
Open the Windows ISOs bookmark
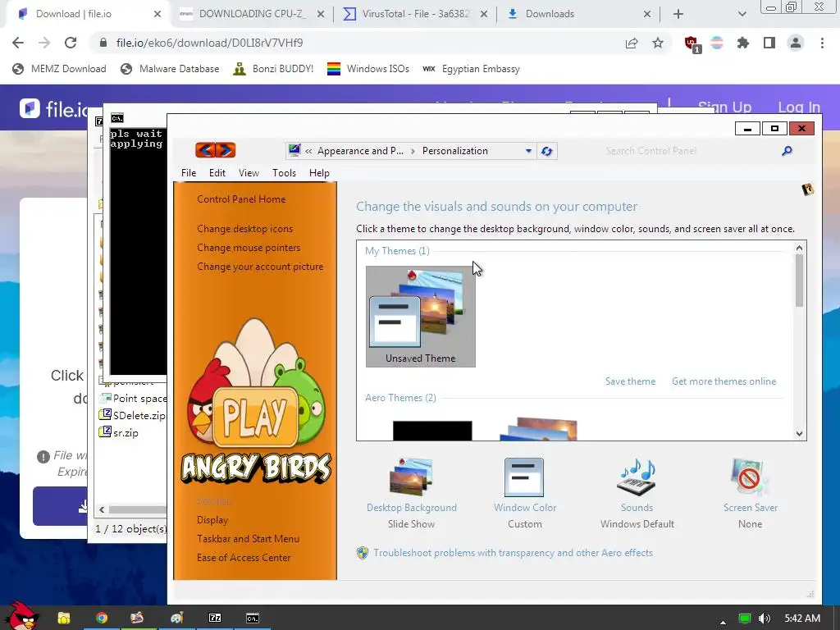click(x=368, y=69)
